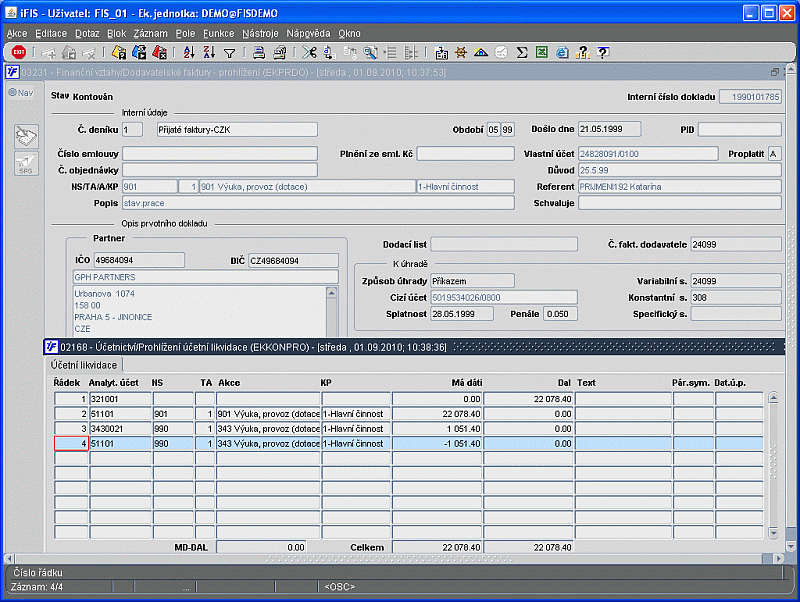800x602 pixels.
Task: Open the Editace menu
Action: click(51, 33)
